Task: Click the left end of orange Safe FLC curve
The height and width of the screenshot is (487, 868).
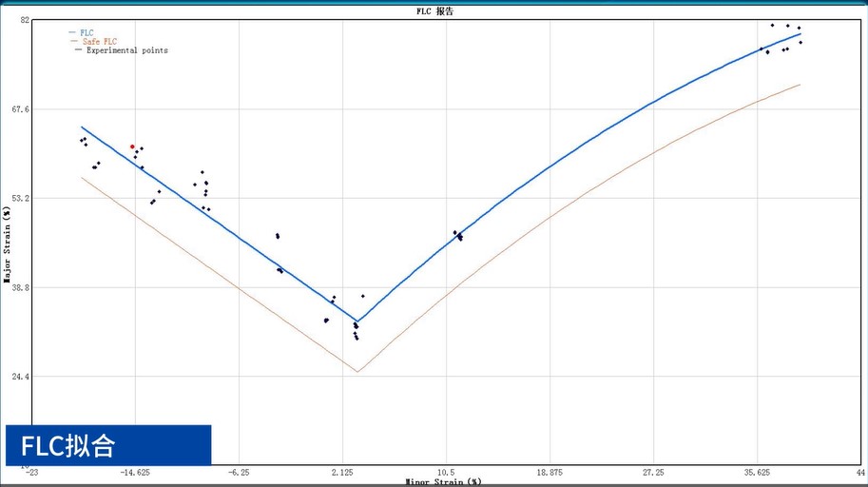Action: pos(82,178)
